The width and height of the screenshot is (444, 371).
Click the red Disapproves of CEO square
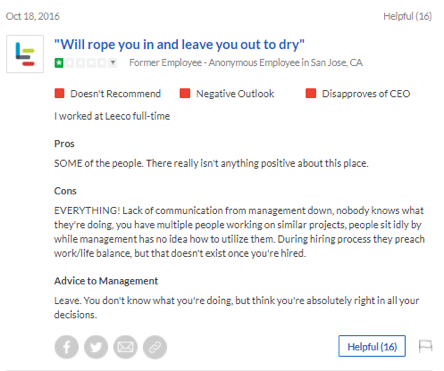click(311, 93)
